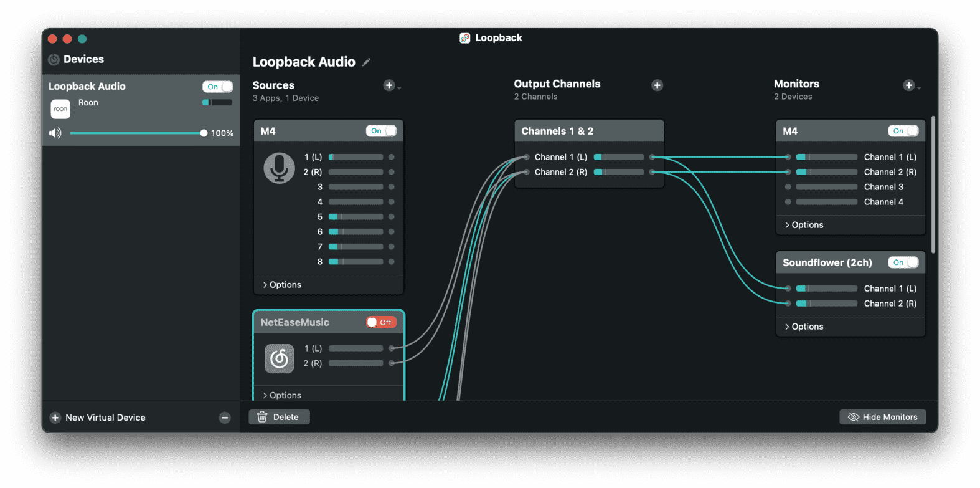Click the Devices power icon in the sidebar header

click(x=54, y=59)
